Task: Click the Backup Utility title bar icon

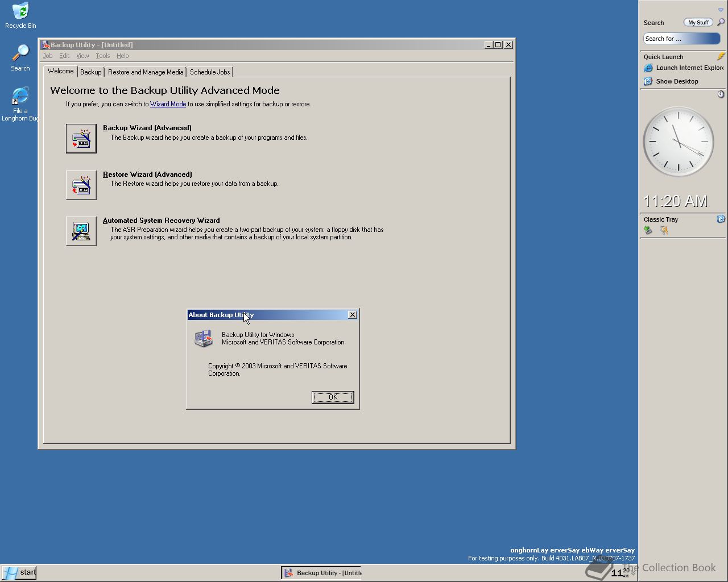Action: pyautogui.click(x=45, y=45)
